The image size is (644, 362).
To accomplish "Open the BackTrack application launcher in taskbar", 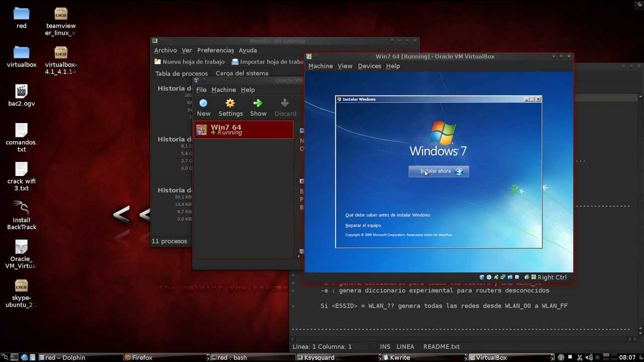I will [5, 357].
